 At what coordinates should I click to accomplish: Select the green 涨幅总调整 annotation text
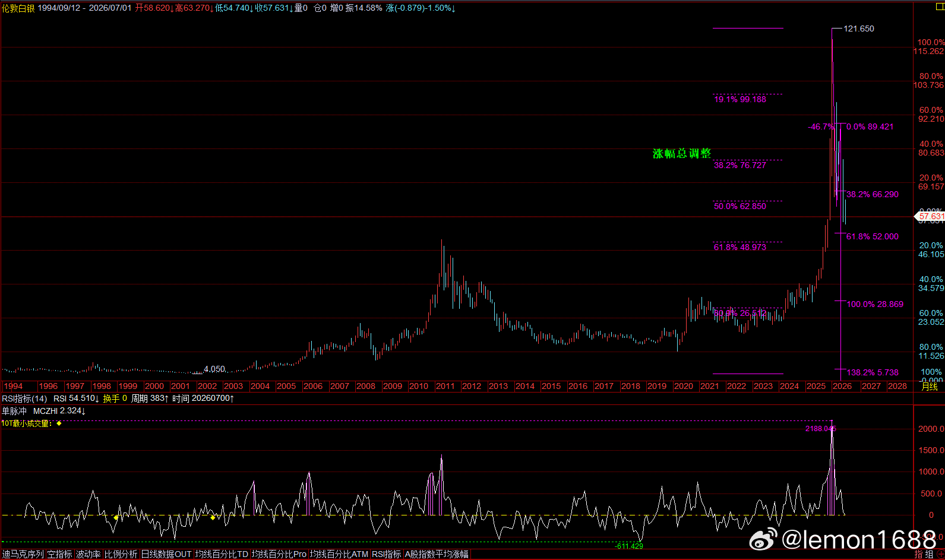[682, 153]
